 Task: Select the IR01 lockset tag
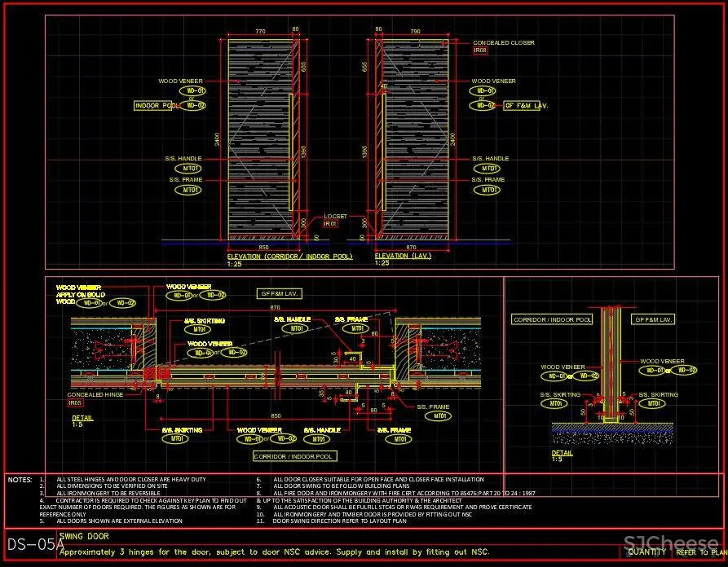[x=330, y=223]
